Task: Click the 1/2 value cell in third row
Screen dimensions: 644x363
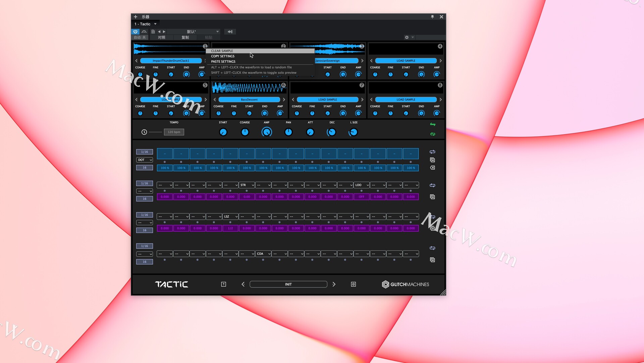Action: coord(230,228)
